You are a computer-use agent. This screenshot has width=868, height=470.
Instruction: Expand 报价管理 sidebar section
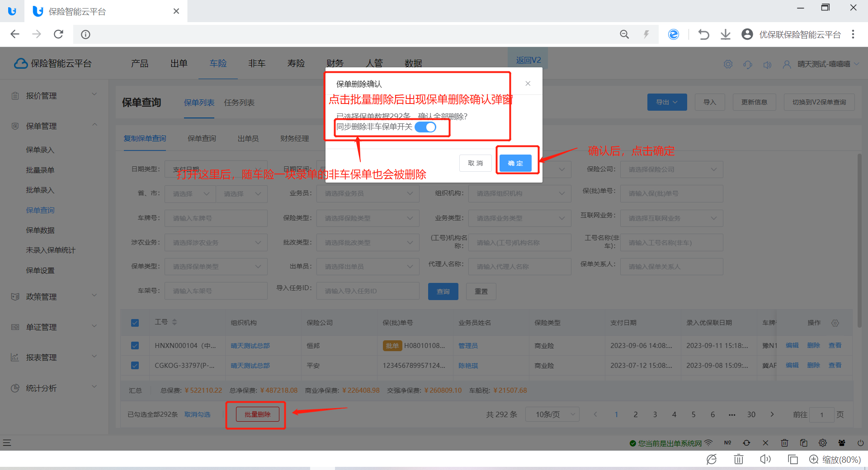pos(54,95)
